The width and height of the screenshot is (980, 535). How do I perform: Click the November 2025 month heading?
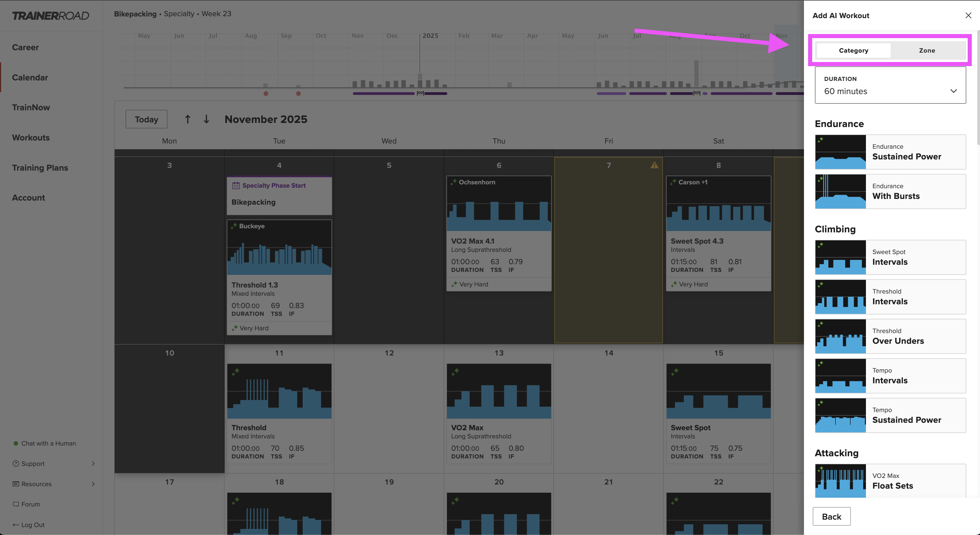pyautogui.click(x=266, y=119)
